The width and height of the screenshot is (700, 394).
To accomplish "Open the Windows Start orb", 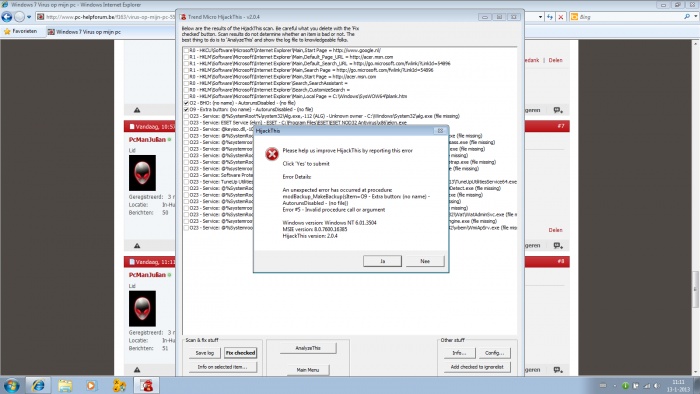I will [x=12, y=385].
